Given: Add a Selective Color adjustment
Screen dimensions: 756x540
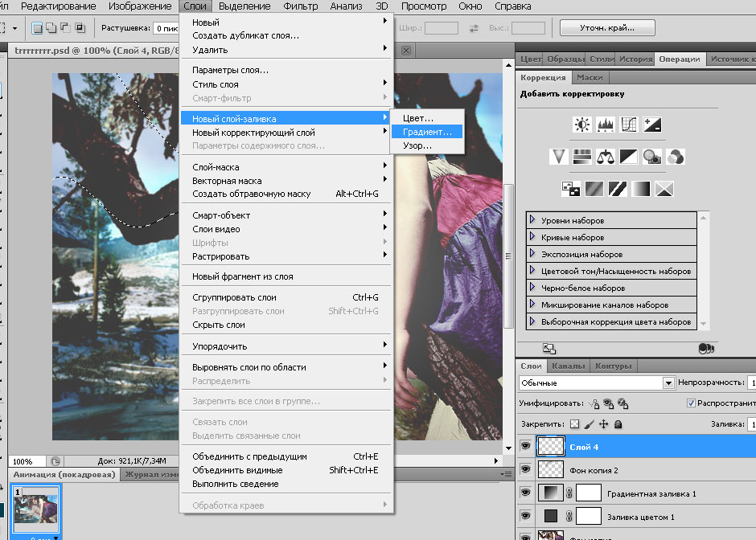Looking at the screenshot, I should coord(664,189).
